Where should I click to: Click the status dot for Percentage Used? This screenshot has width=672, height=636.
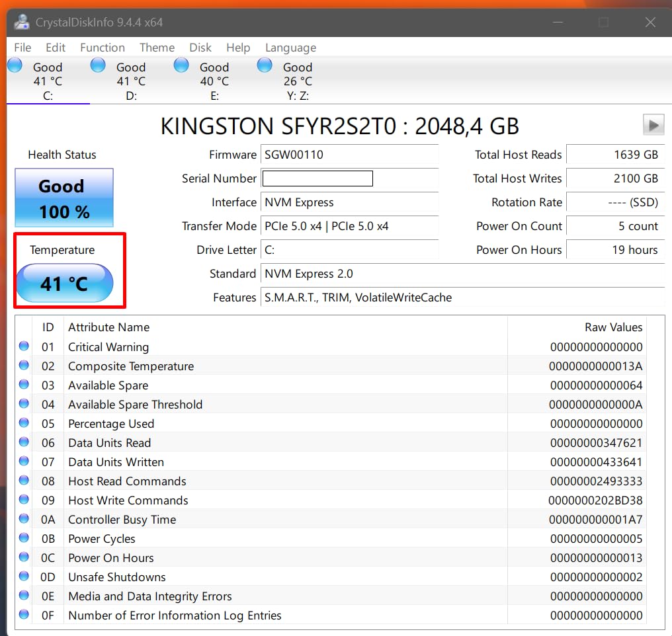pyautogui.click(x=24, y=422)
